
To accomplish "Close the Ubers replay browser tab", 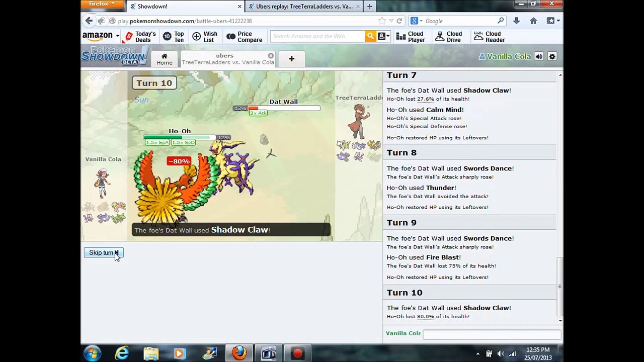I will coord(358,6).
